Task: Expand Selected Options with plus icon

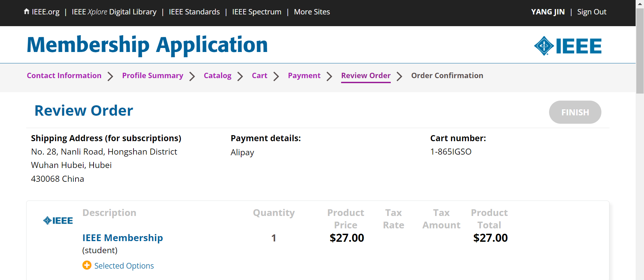Action: (87, 265)
